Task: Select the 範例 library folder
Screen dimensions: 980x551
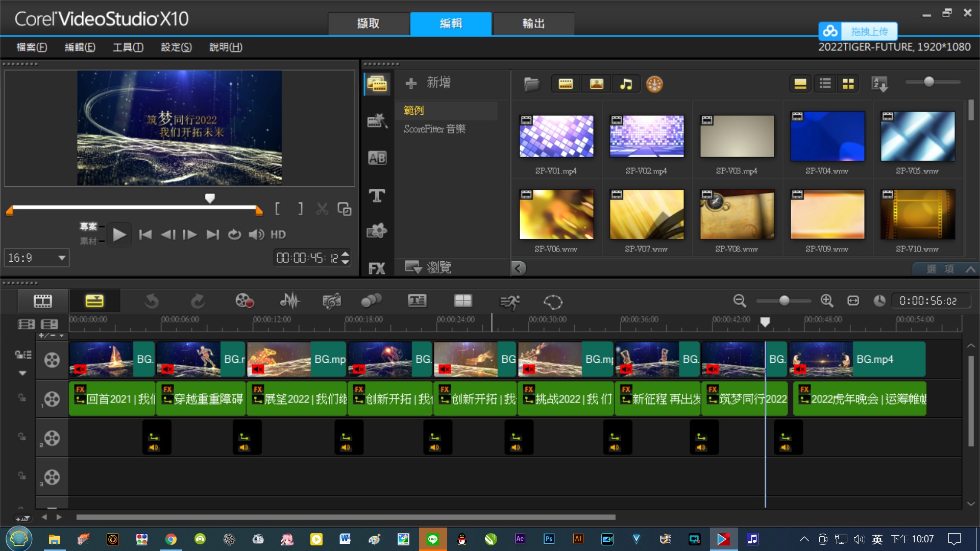Action: click(414, 110)
